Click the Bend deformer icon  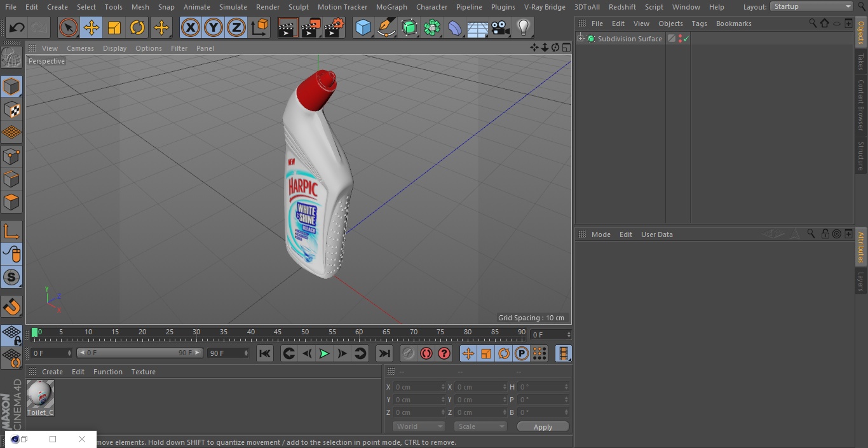click(x=455, y=27)
